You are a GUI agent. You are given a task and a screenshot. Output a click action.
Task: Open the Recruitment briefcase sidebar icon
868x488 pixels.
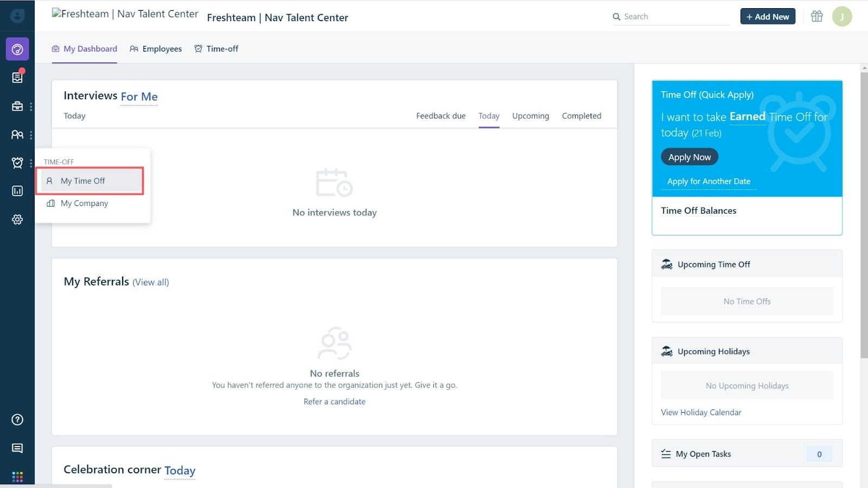click(17, 106)
